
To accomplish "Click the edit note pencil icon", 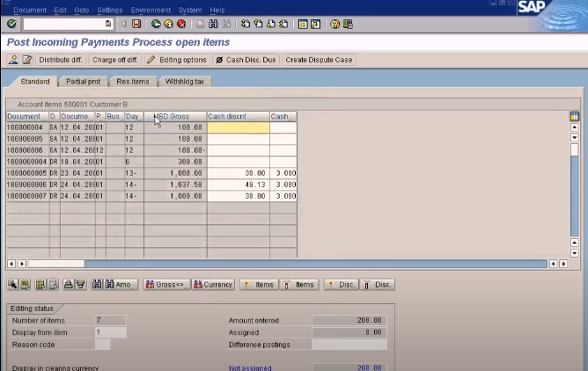I will pyautogui.click(x=27, y=60).
